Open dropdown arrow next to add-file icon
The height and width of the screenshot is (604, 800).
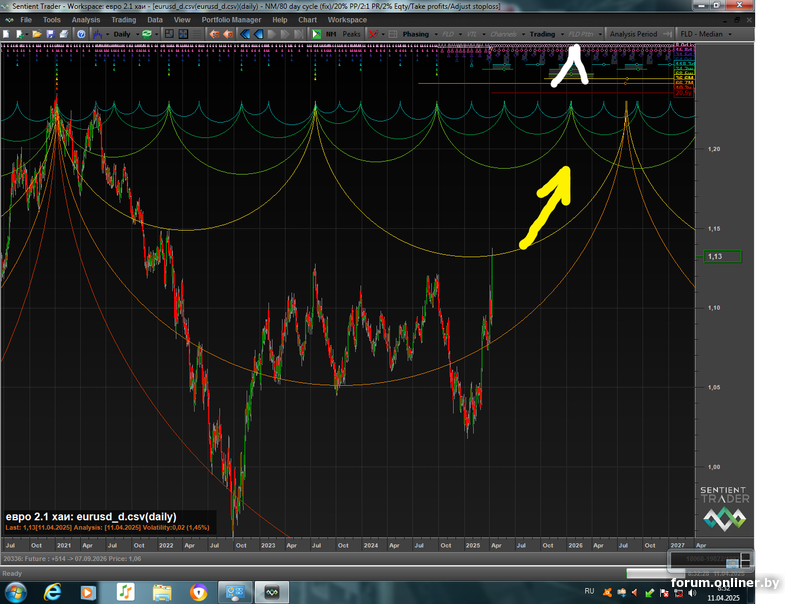point(27,35)
